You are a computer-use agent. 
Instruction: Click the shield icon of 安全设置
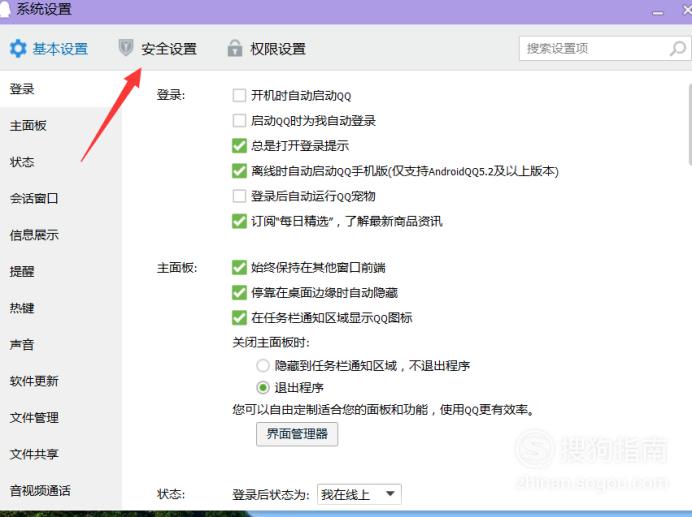(x=126, y=48)
